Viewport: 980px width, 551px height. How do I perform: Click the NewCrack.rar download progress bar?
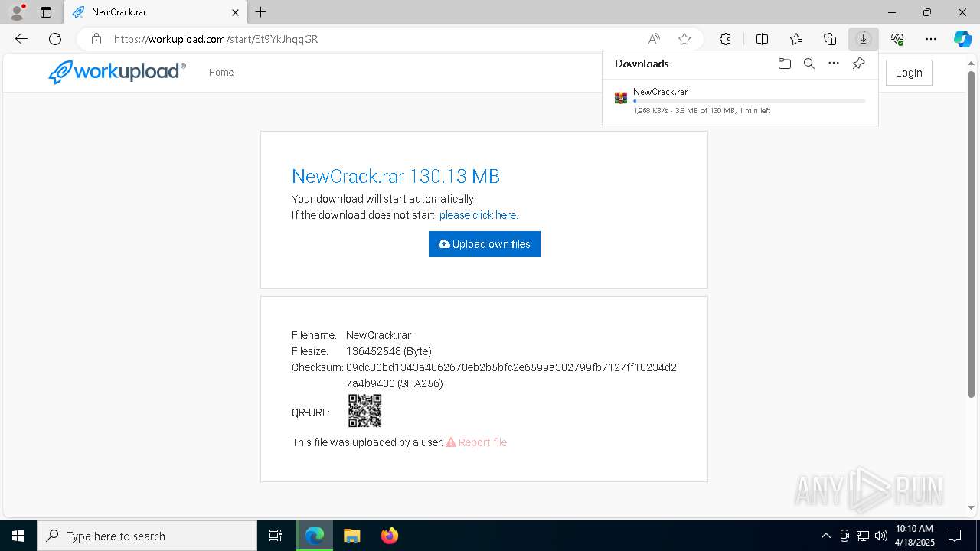tap(750, 101)
